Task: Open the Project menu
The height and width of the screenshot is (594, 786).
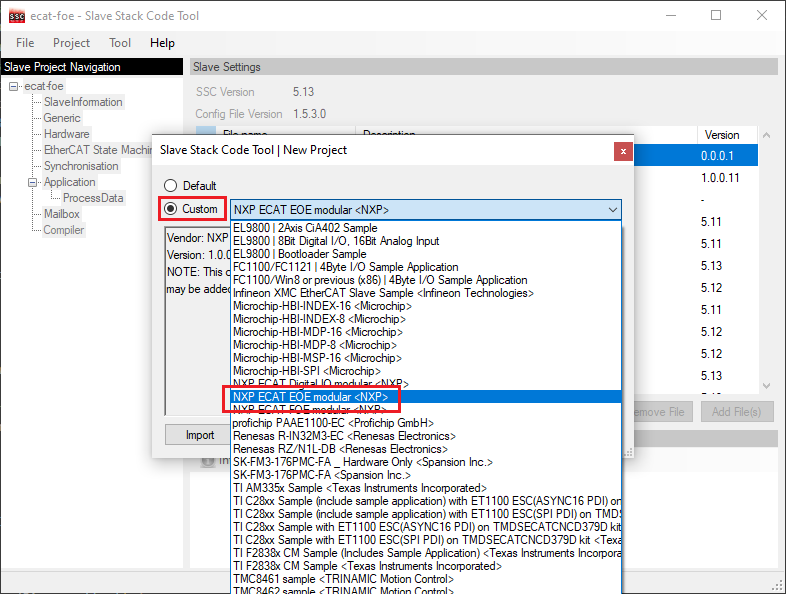Action: (71, 43)
